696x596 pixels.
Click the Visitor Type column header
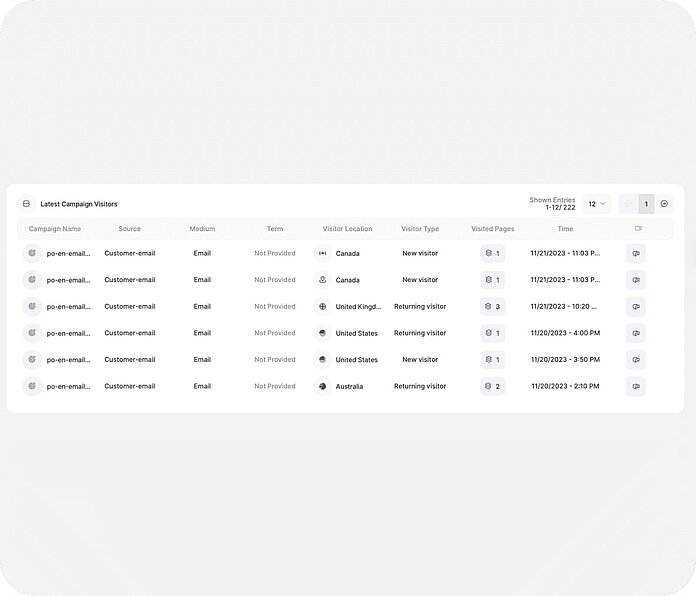(420, 229)
